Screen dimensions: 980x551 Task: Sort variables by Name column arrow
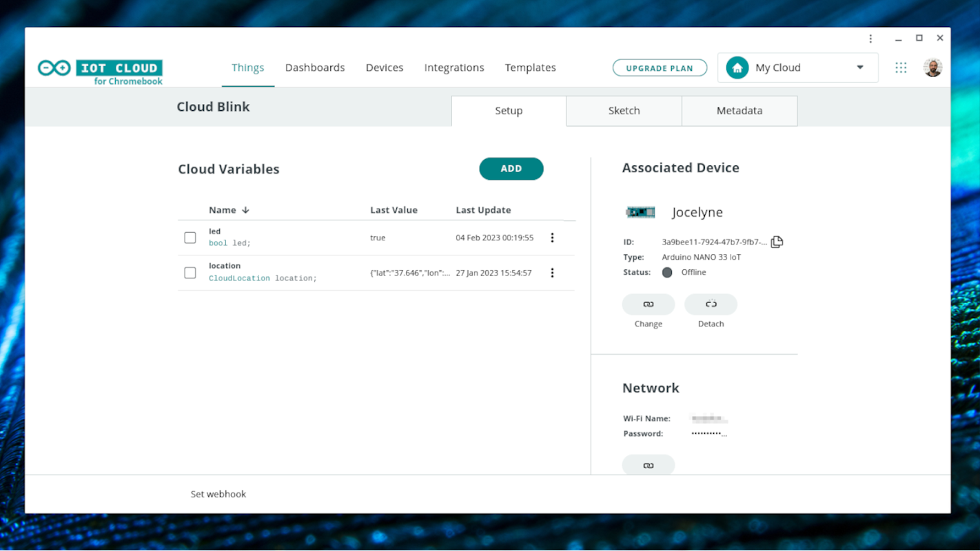[245, 210]
